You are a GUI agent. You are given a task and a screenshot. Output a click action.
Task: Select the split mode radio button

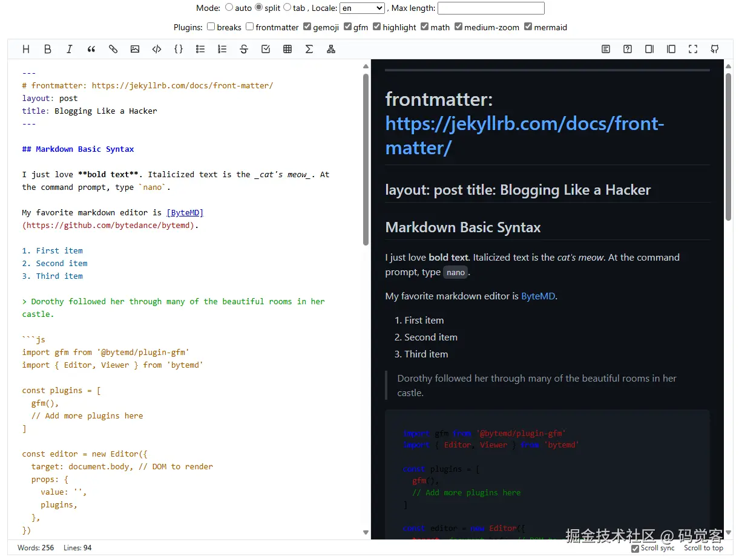pyautogui.click(x=258, y=8)
